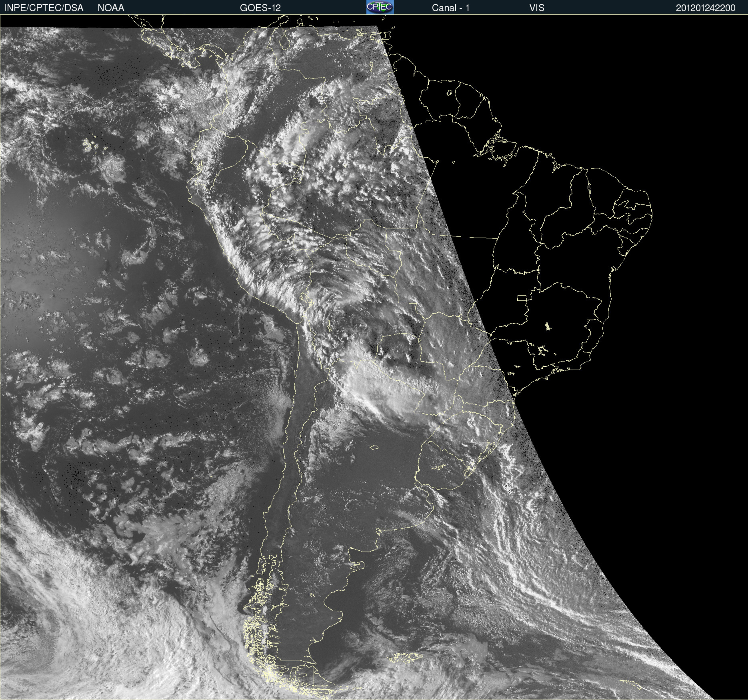The height and width of the screenshot is (700, 748).
Task: Click the VIS label in header
Action: (x=537, y=8)
